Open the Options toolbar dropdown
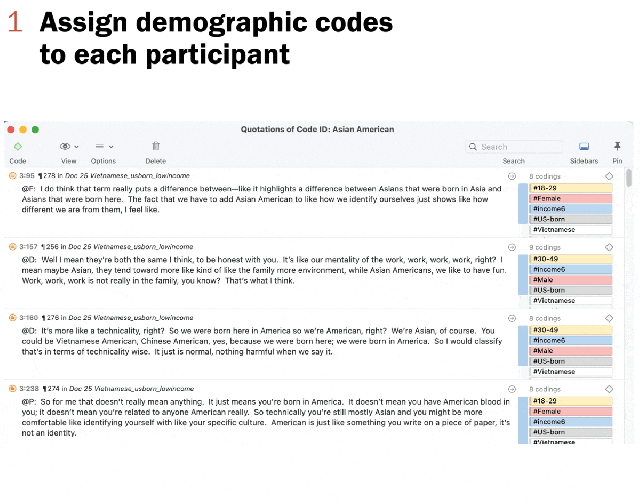The height and width of the screenshot is (500, 640). click(103, 146)
